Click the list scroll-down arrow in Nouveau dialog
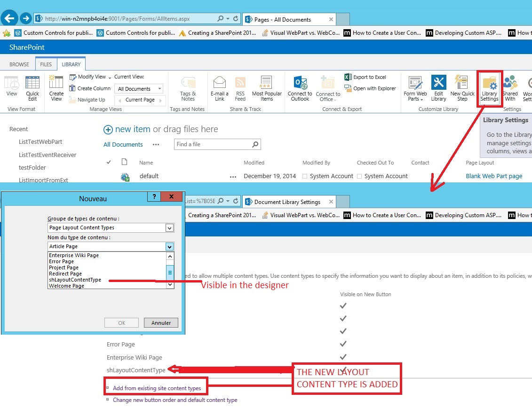Screen dimensions: 532x408 pos(170,285)
